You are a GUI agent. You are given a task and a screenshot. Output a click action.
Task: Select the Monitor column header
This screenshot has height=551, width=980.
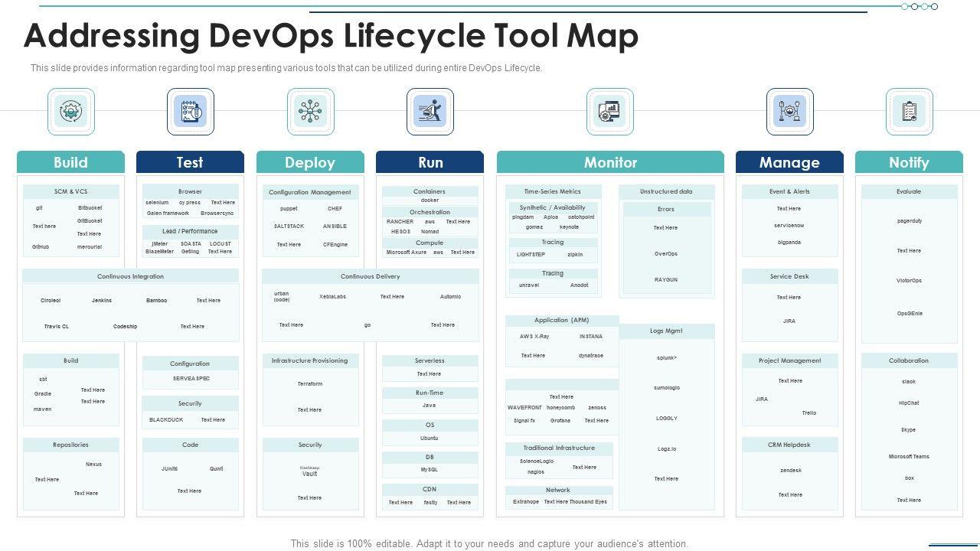(610, 162)
